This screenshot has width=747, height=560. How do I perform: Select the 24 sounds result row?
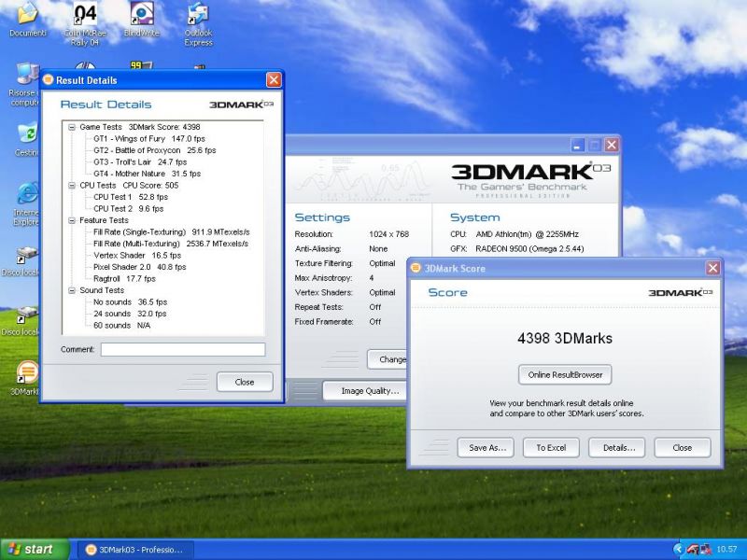tap(130, 314)
